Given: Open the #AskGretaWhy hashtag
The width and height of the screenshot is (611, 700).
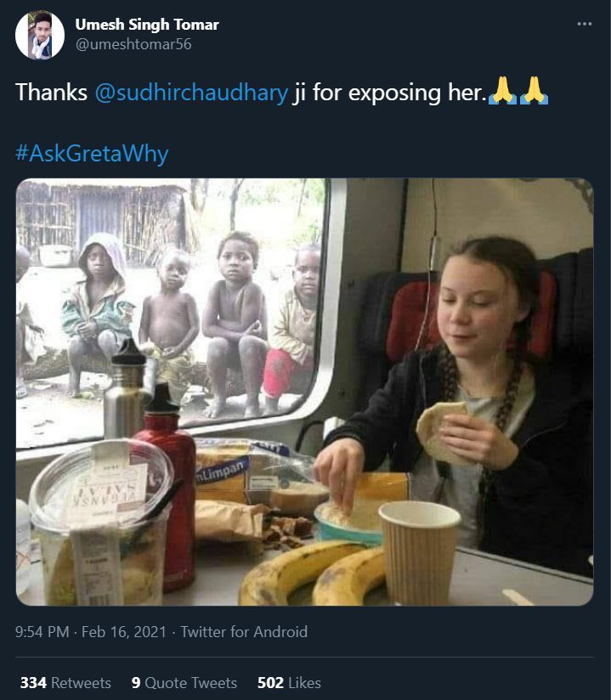Looking at the screenshot, I should (92, 154).
